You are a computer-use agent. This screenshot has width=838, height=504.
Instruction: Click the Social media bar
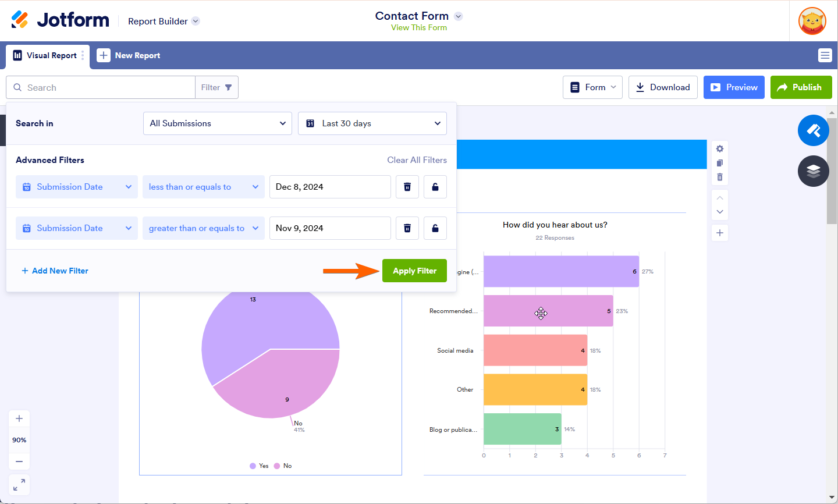pos(535,350)
